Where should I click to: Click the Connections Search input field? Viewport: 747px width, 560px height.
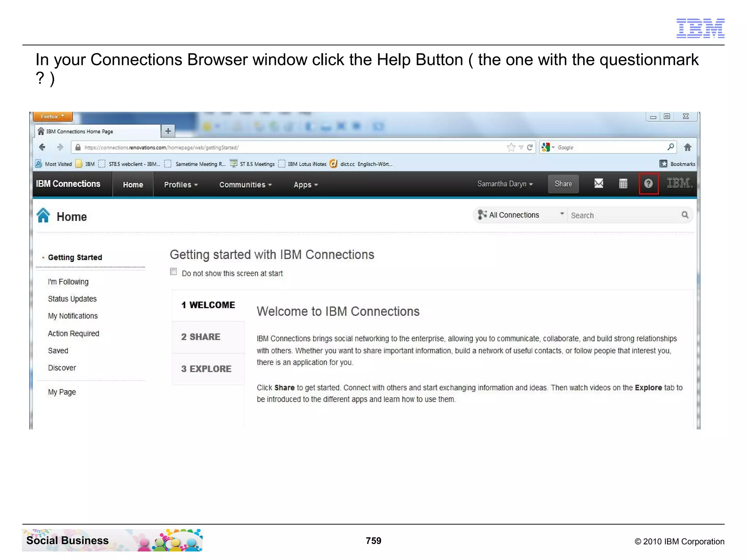click(624, 215)
